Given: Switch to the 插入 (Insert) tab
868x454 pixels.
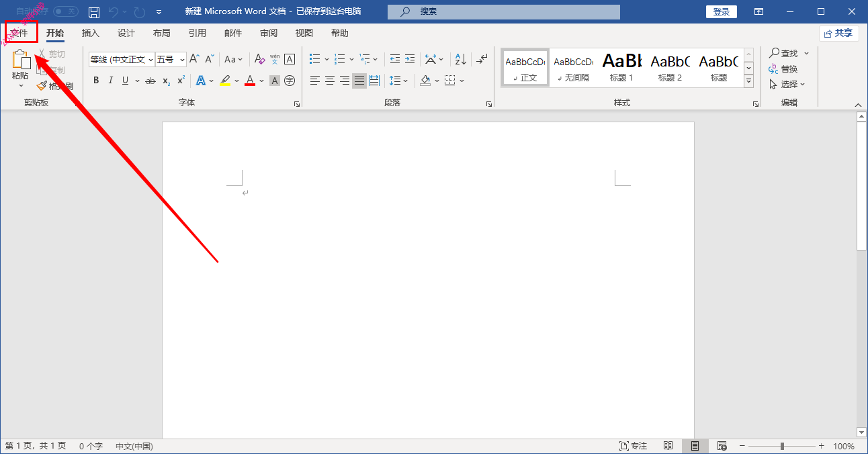Looking at the screenshot, I should point(90,33).
